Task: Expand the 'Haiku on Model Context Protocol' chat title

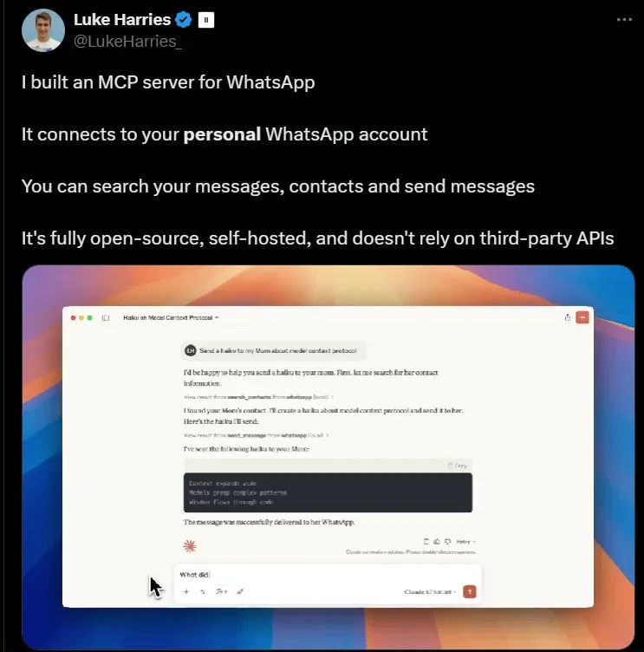Action: [x=171, y=317]
